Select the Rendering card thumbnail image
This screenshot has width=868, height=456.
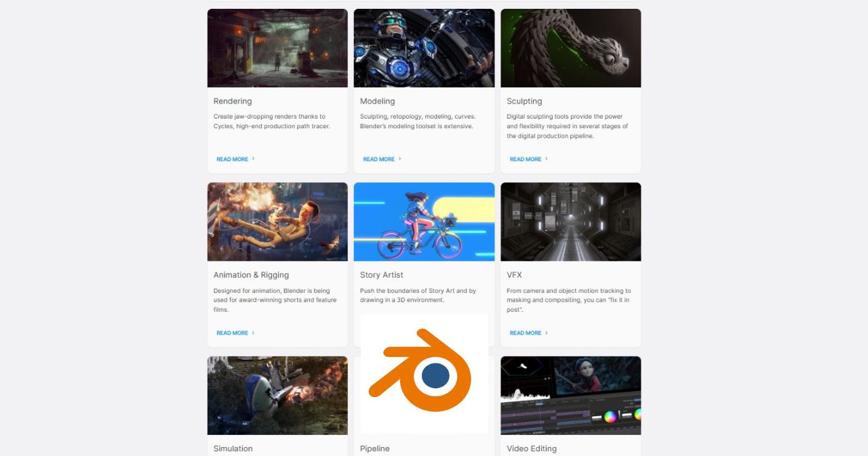click(277, 48)
